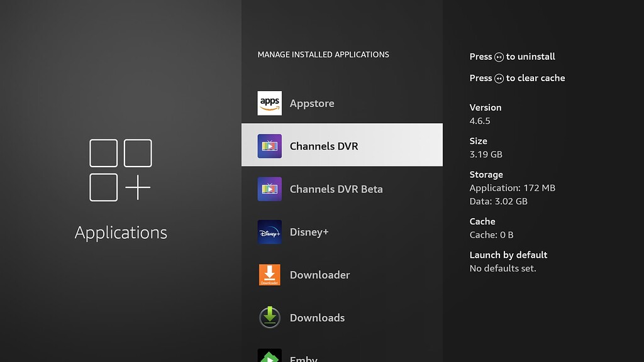Open the Appstore app icon
The height and width of the screenshot is (362, 644).
tap(269, 103)
